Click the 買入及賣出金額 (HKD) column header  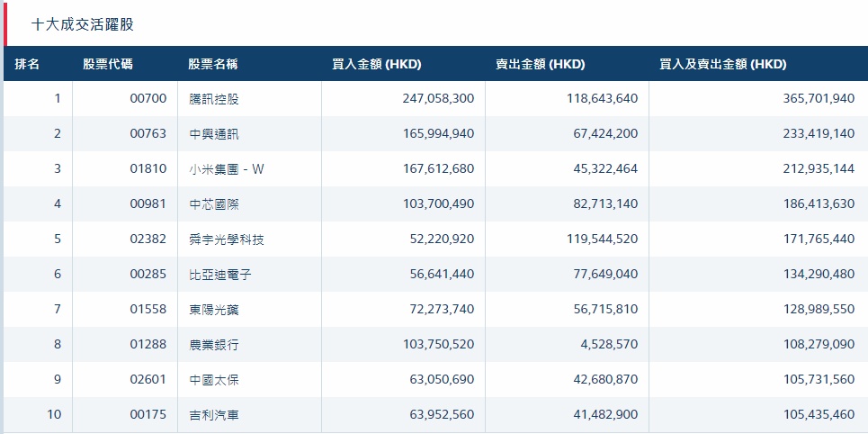[722, 65]
